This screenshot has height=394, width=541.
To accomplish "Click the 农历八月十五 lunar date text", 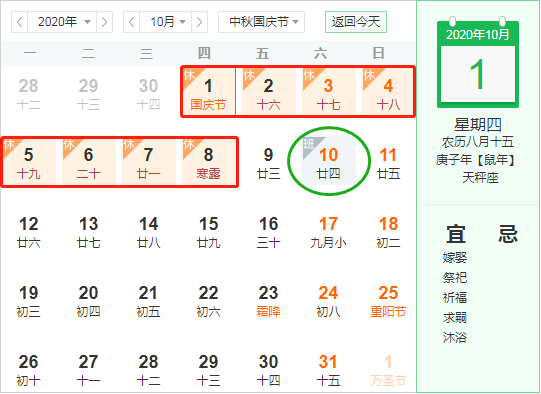I will (x=478, y=142).
